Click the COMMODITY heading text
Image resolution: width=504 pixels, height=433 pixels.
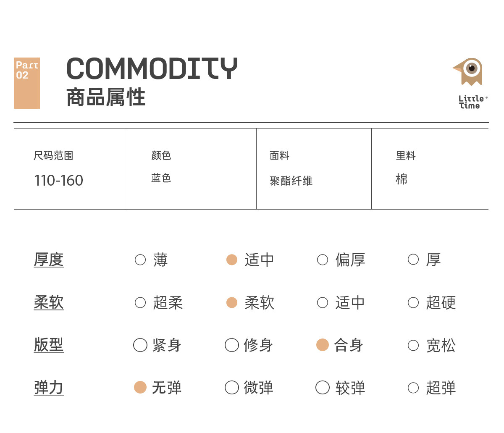152,69
